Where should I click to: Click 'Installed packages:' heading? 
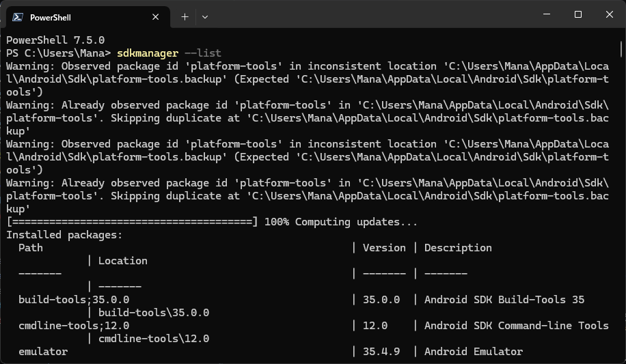pos(64,235)
